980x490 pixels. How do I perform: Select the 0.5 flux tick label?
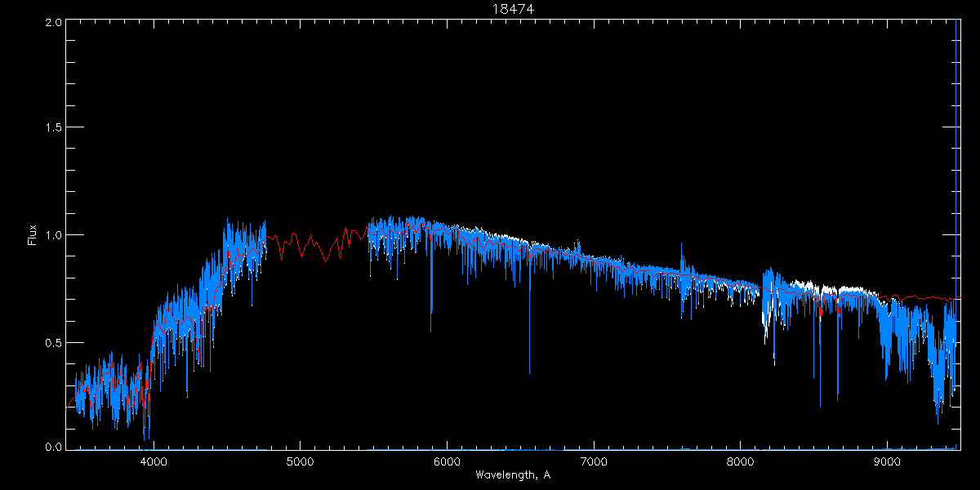point(52,342)
